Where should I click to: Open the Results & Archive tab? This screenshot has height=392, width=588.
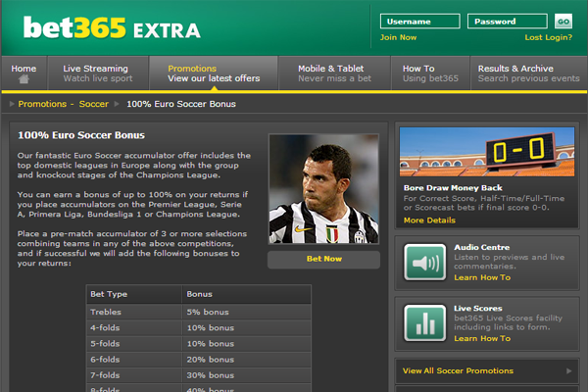coord(529,73)
